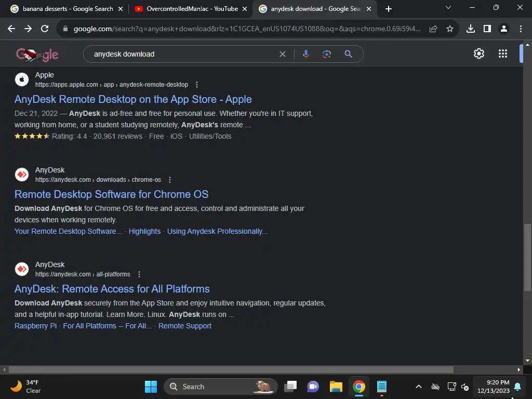Close the banana desserts tab
This screenshot has width=532, height=399.
(120, 9)
